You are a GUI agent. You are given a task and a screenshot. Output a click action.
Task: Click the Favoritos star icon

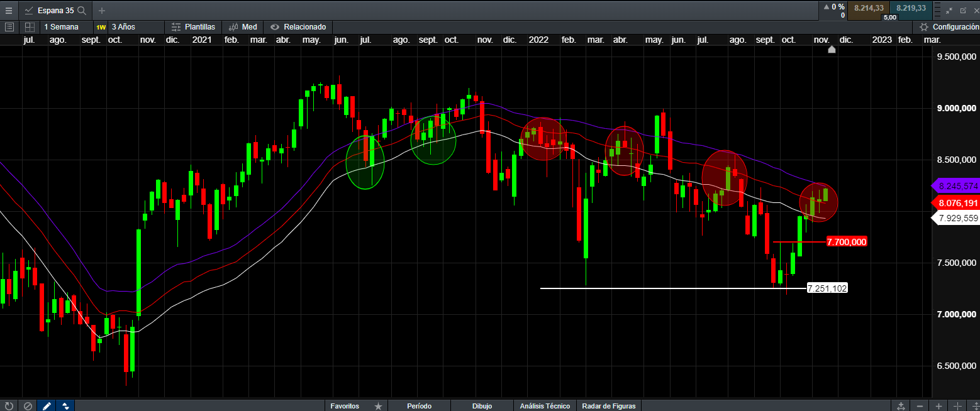coord(378,406)
